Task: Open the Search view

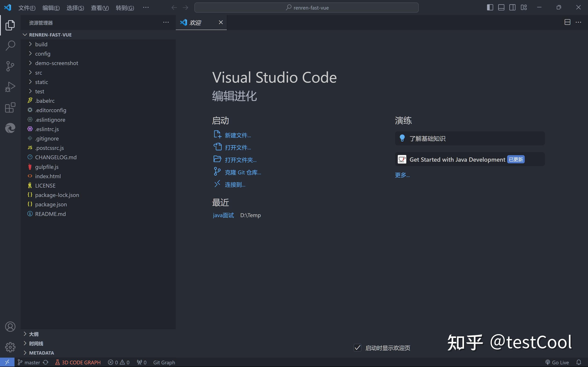Action: click(10, 45)
